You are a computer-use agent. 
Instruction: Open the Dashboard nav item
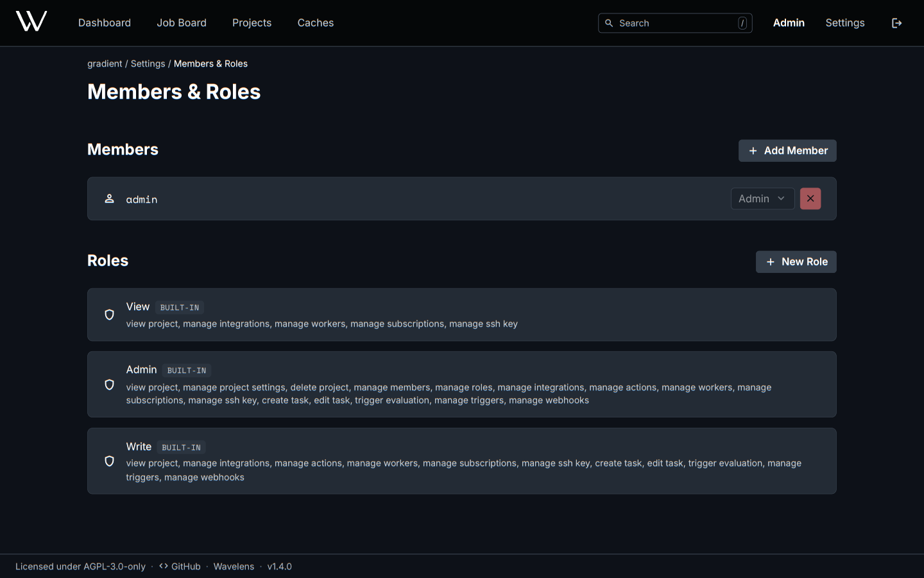(105, 23)
